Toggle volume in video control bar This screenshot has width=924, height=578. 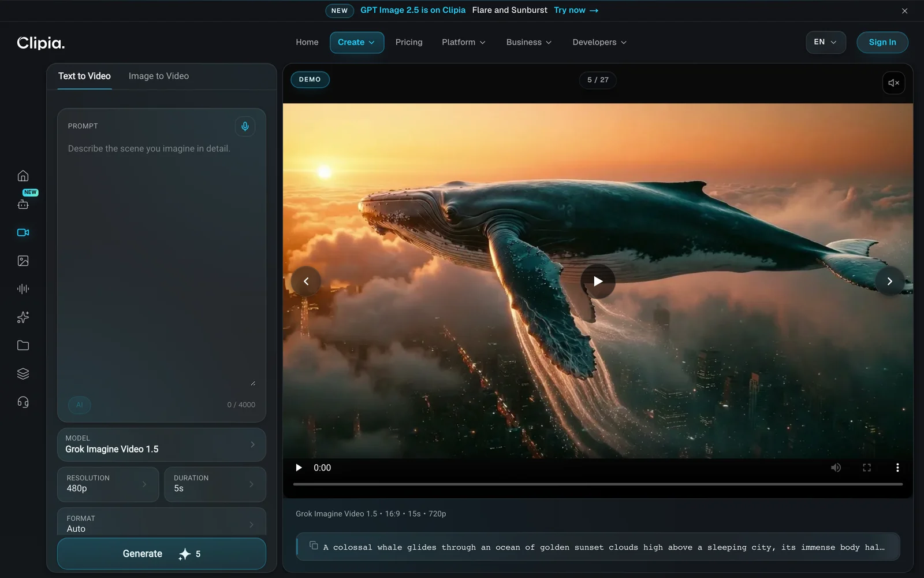click(836, 468)
